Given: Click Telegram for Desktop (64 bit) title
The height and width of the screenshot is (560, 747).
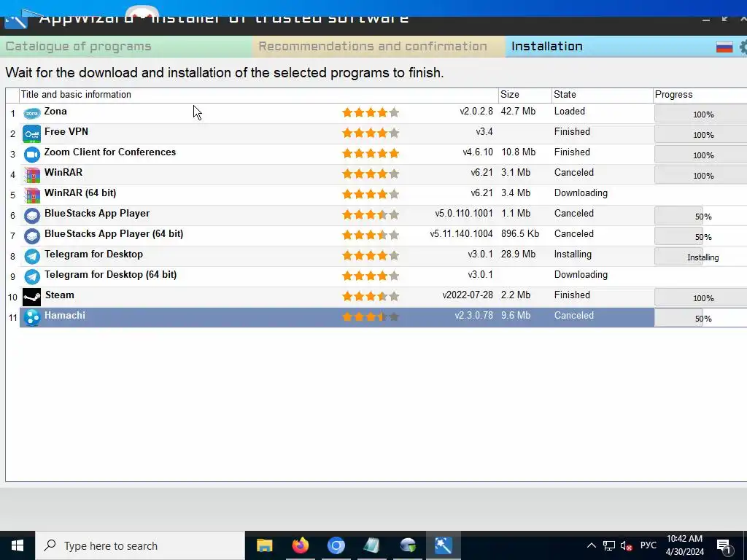Looking at the screenshot, I should (x=111, y=275).
